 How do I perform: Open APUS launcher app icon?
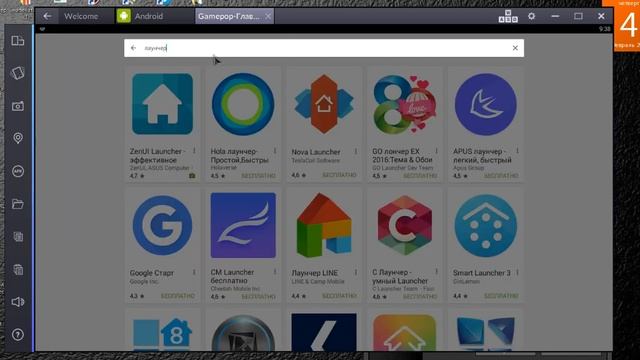point(486,104)
